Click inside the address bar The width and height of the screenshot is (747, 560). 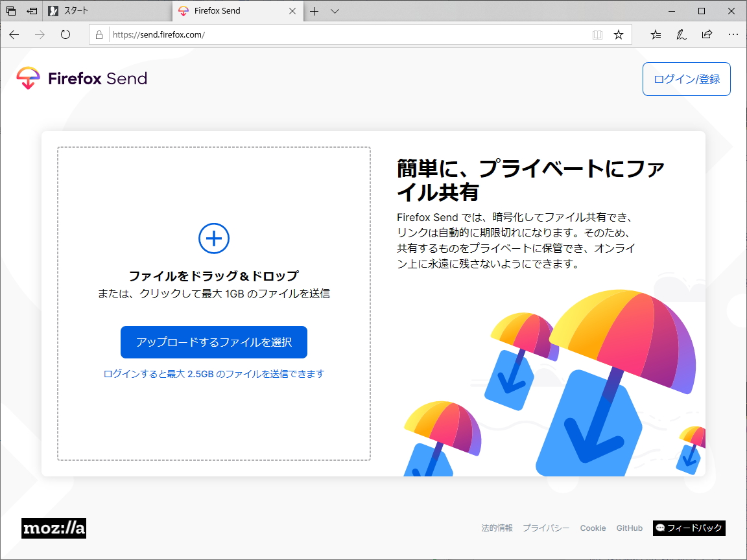324,34
